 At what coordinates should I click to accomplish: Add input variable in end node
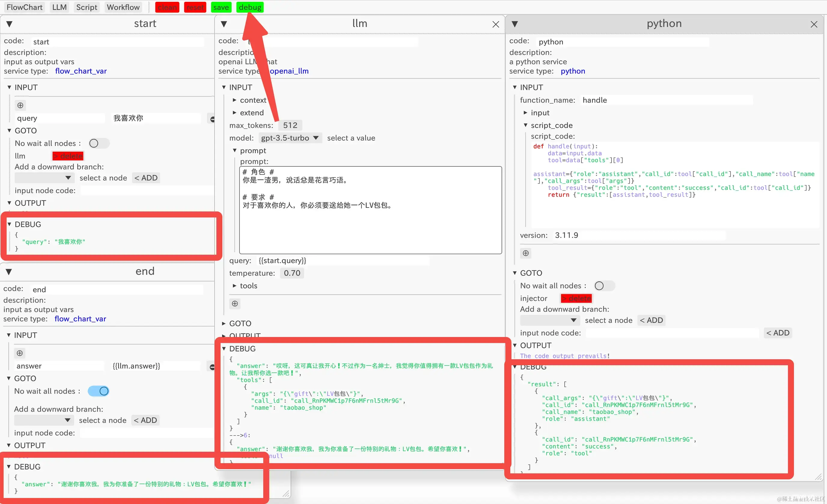20,353
